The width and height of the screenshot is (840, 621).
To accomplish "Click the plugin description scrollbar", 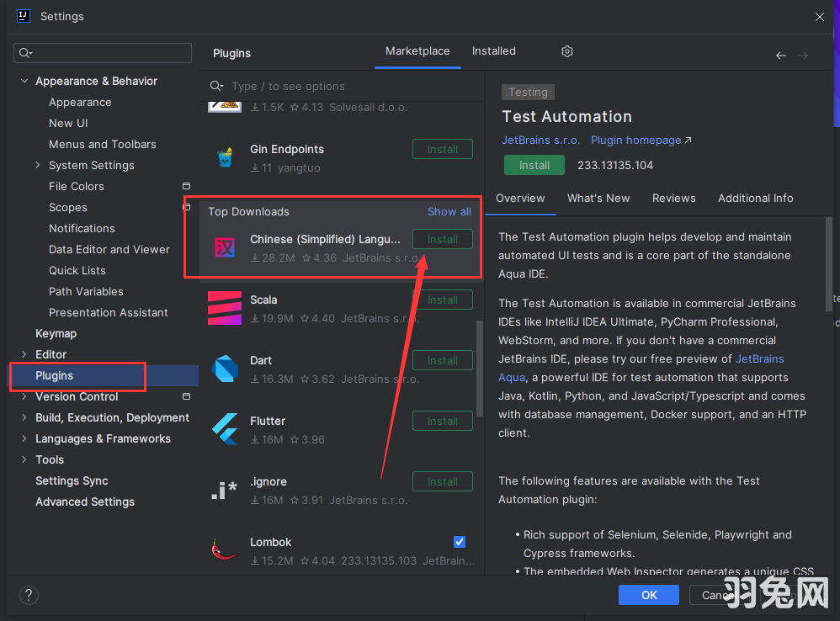I will [829, 264].
